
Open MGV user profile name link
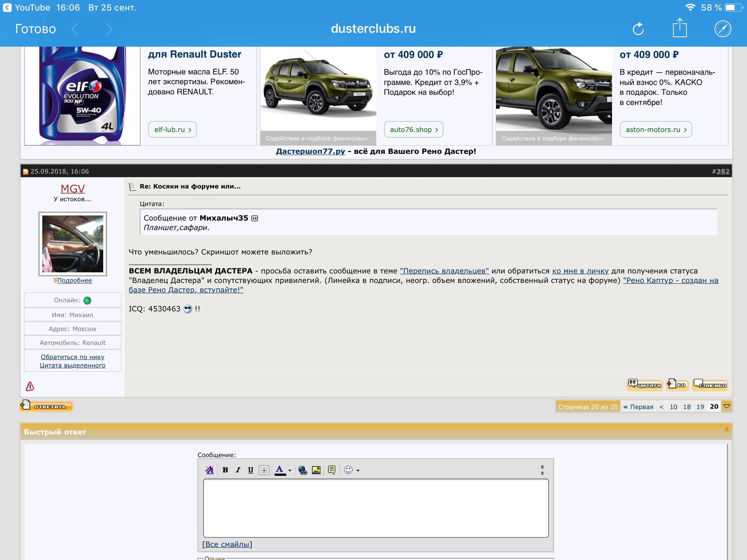(73, 188)
